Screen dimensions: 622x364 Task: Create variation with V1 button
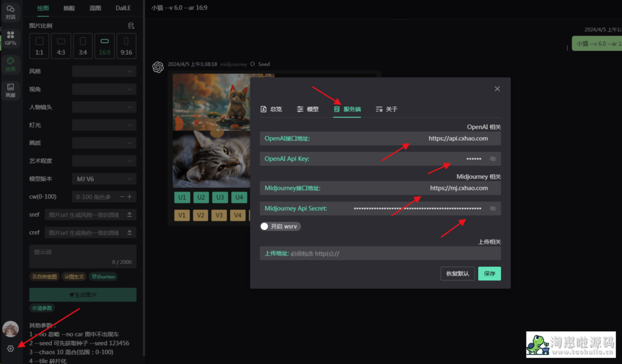(182, 215)
